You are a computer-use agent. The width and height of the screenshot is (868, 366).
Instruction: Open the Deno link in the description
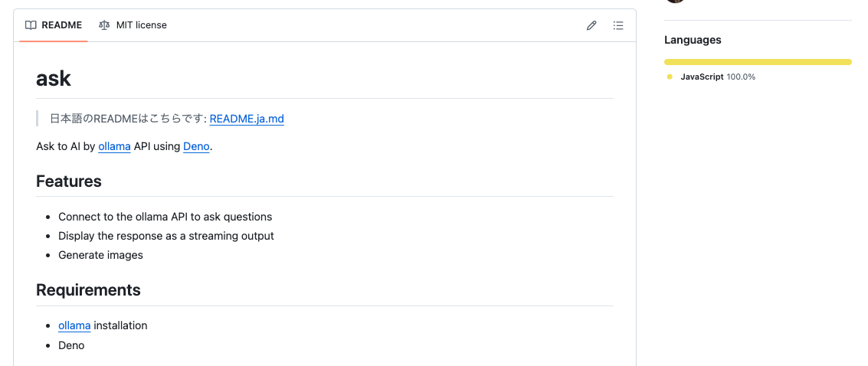196,146
